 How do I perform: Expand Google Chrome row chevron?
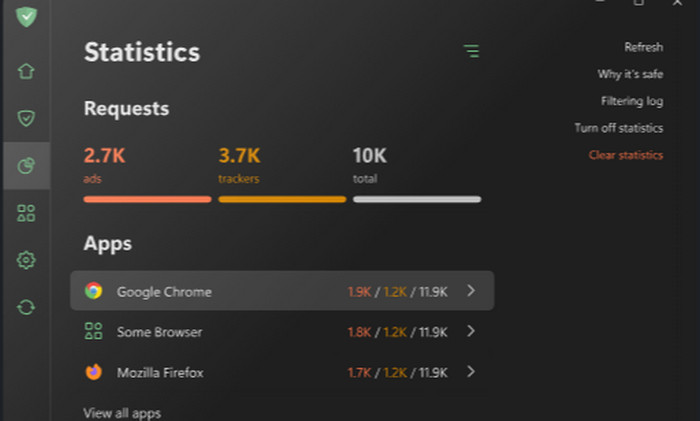(x=471, y=291)
